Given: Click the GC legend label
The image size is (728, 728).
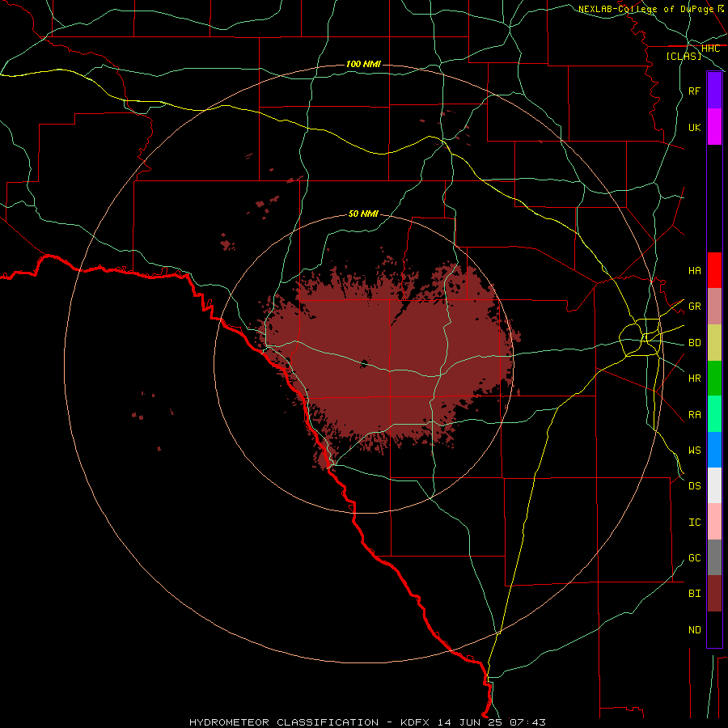Looking at the screenshot, I should 694,558.
